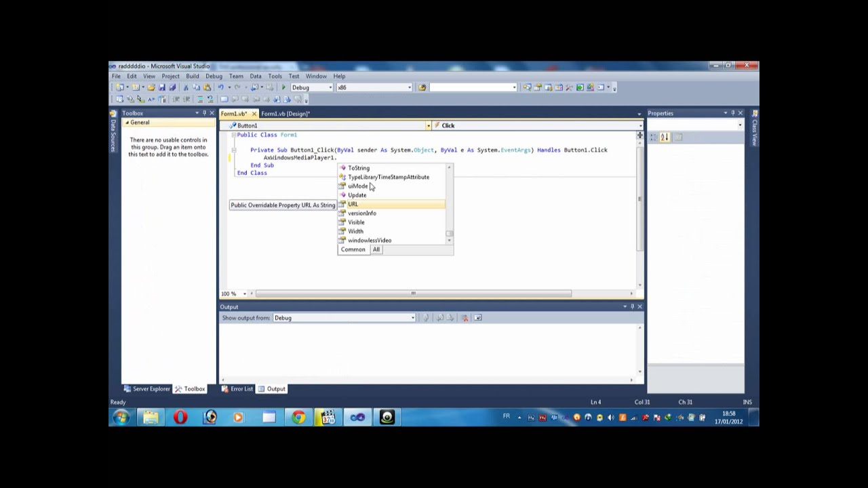Viewport: 868px width, 488px height.
Task: Switch to Form1.vb [Design] tab
Action: point(285,114)
